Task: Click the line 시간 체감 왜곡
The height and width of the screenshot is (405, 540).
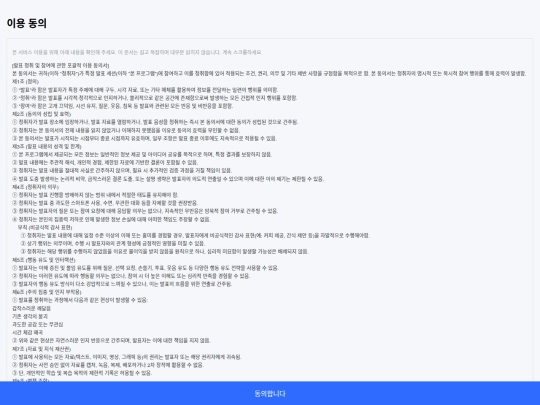Action: pyautogui.click(x=28, y=332)
